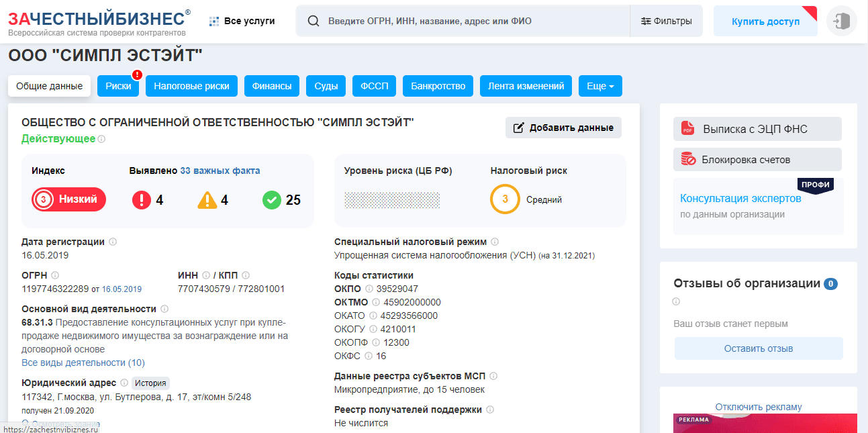Expand the Еще dropdown tab
The image size is (868, 433).
pos(600,86)
